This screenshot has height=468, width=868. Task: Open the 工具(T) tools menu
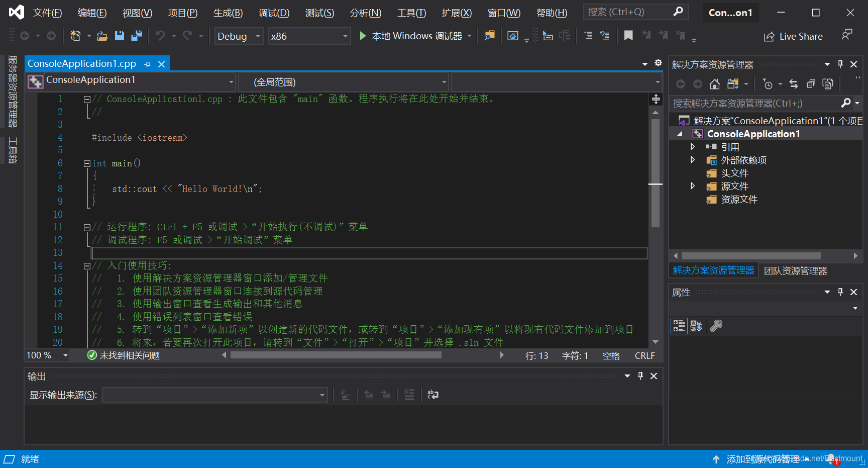pos(411,13)
